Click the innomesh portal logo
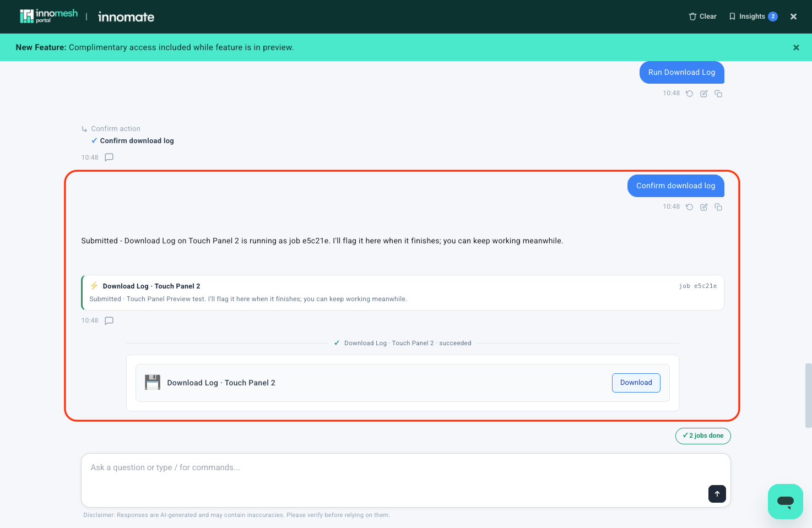 (x=48, y=17)
